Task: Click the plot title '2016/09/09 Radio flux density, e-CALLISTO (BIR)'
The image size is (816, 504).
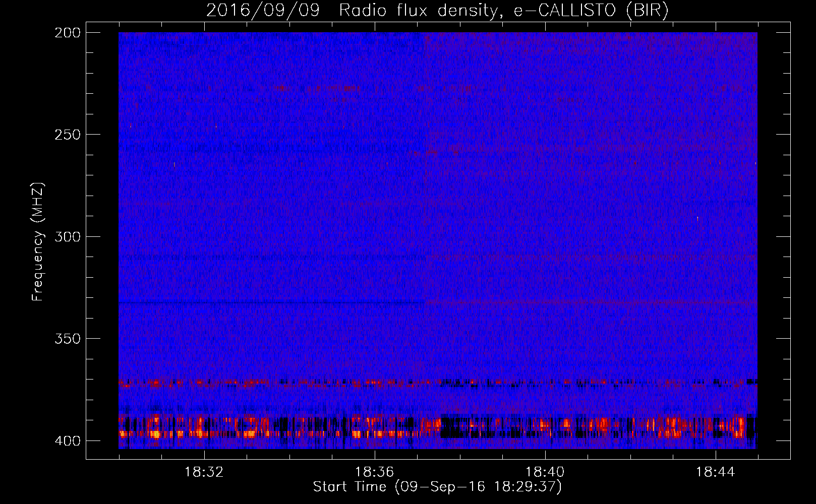Action: pyautogui.click(x=437, y=10)
